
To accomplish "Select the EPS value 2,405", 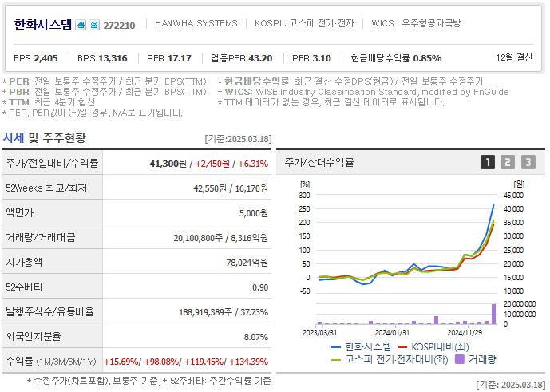I will 46,58.
